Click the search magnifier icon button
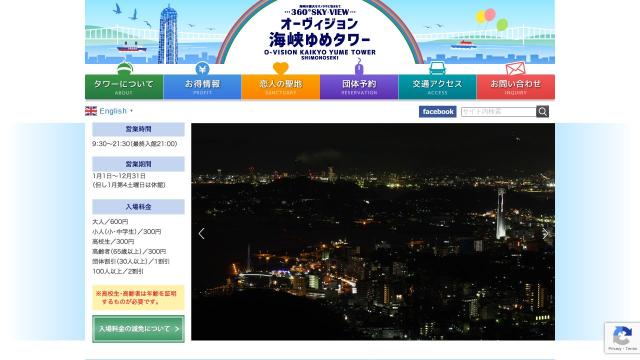The height and width of the screenshot is (360, 640). (x=542, y=111)
